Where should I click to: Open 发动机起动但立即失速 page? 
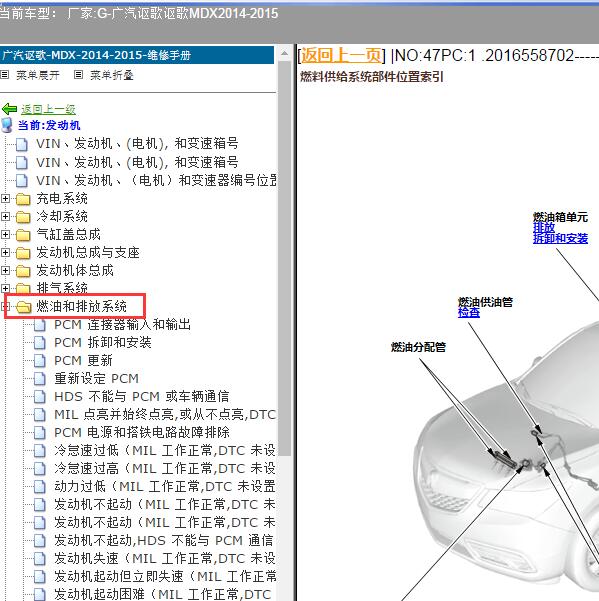point(165,577)
